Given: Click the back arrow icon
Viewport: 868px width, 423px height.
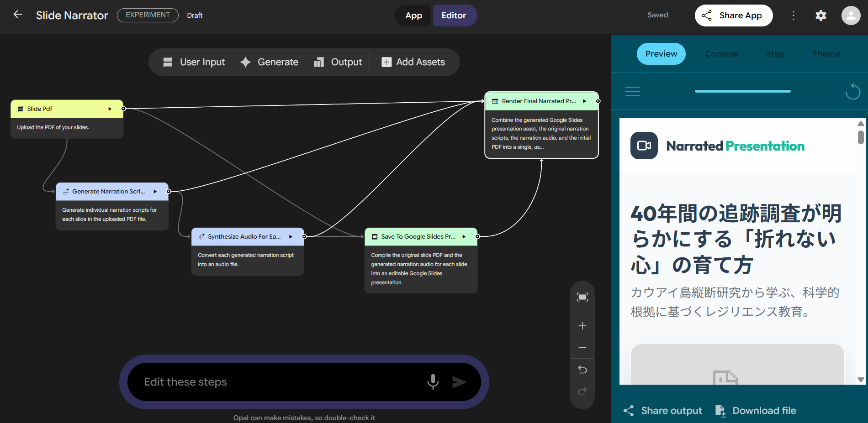Looking at the screenshot, I should [x=18, y=15].
